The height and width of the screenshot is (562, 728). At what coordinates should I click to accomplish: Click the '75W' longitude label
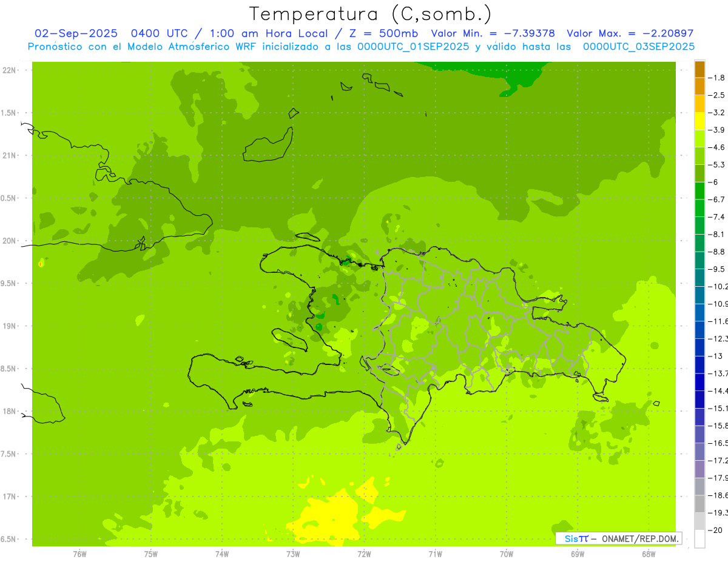[150, 554]
